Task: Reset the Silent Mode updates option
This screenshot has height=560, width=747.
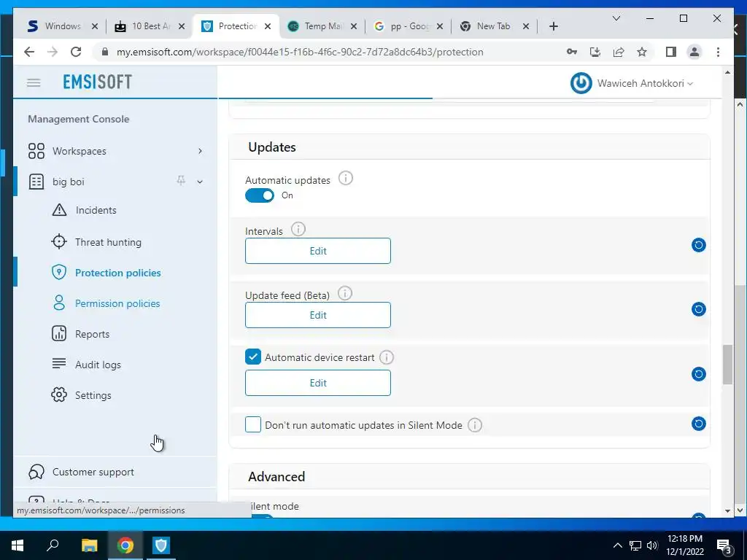Action: [x=698, y=424]
